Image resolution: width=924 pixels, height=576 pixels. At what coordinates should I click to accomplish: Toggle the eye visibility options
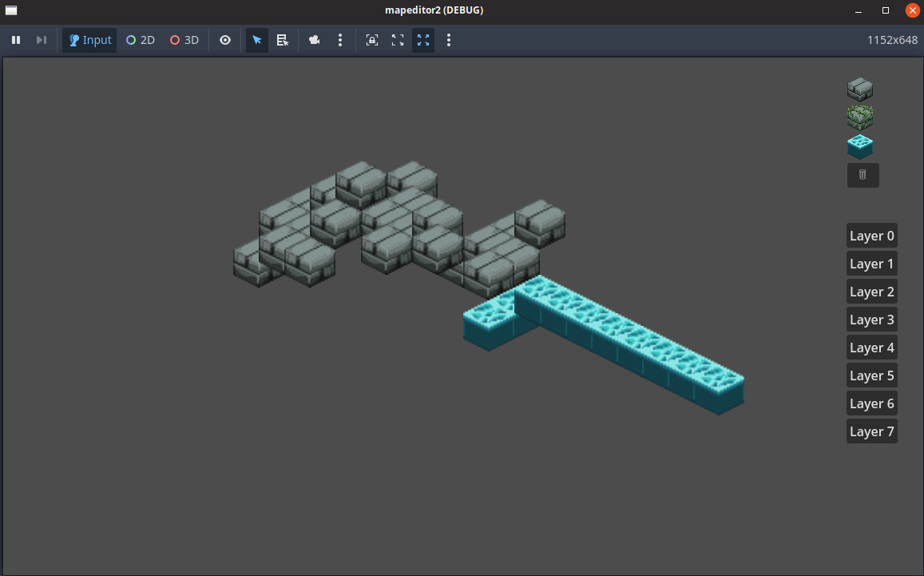click(x=225, y=40)
